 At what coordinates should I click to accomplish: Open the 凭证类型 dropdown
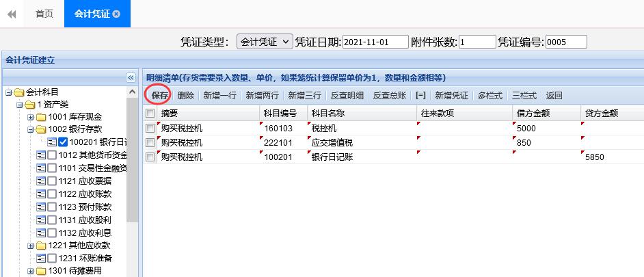pos(265,42)
